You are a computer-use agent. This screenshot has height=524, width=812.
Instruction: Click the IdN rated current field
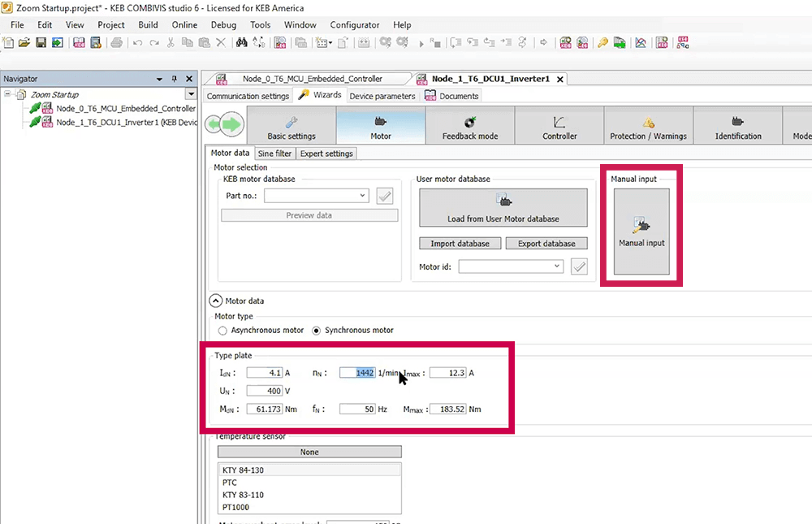[265, 373]
